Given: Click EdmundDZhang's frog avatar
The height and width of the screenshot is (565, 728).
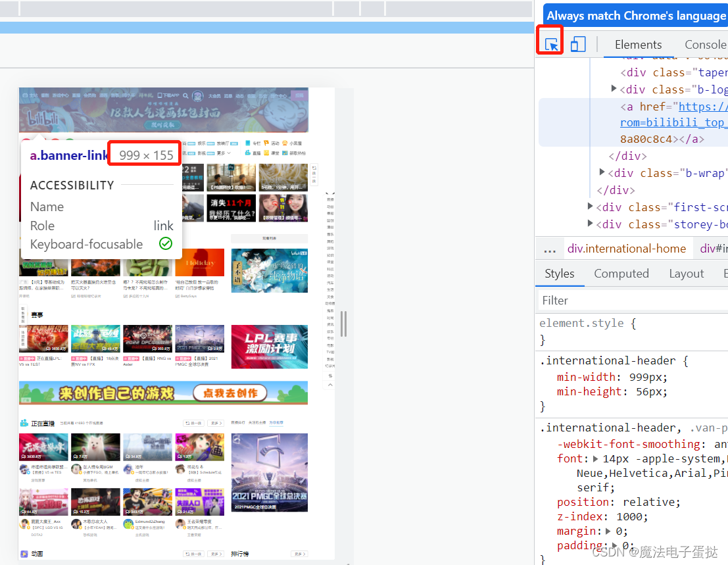Looking at the screenshot, I should [128, 524].
